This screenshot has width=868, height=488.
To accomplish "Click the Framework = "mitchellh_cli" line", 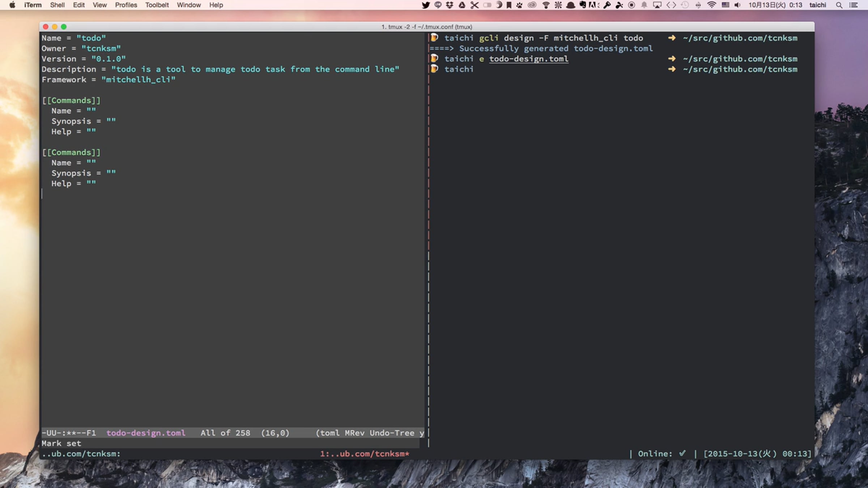I will 109,80.
